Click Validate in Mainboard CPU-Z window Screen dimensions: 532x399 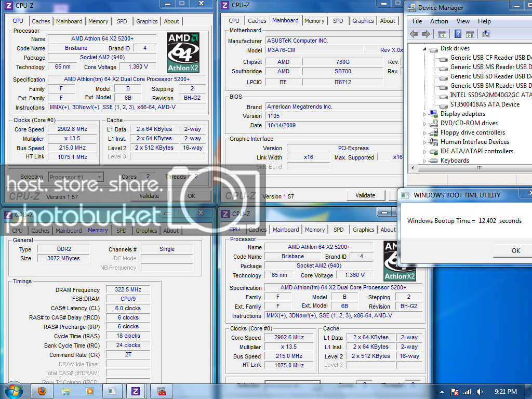[365, 195]
